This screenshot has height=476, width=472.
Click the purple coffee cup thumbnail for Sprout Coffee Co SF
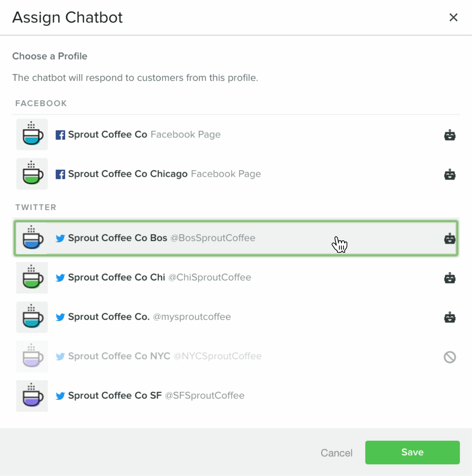[x=32, y=396]
